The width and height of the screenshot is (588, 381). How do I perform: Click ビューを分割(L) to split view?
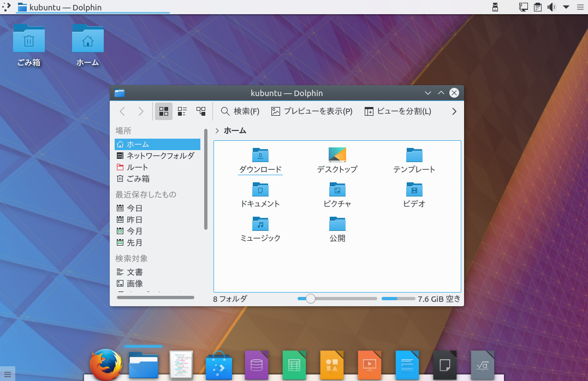point(398,111)
